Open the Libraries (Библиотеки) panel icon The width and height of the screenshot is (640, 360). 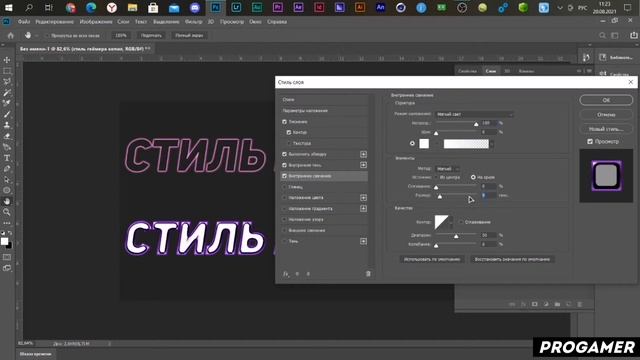(603, 58)
